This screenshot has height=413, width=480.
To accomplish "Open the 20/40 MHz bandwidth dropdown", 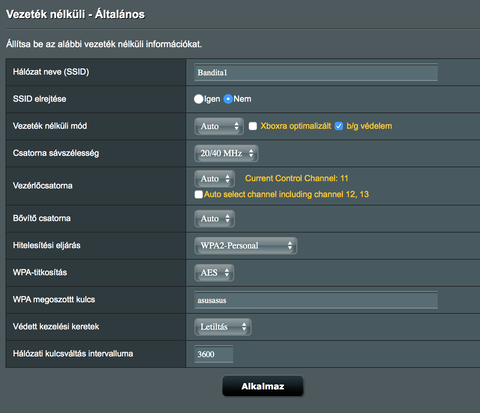I will pos(226,153).
